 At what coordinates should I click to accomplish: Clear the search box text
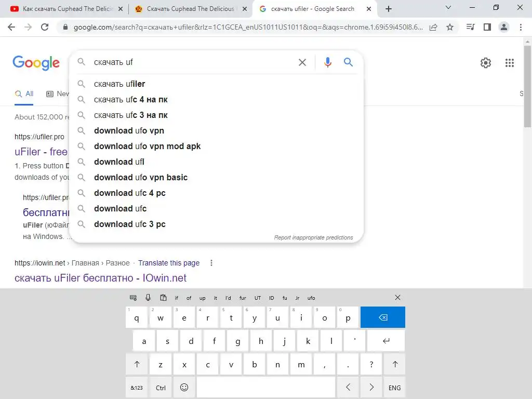click(302, 62)
